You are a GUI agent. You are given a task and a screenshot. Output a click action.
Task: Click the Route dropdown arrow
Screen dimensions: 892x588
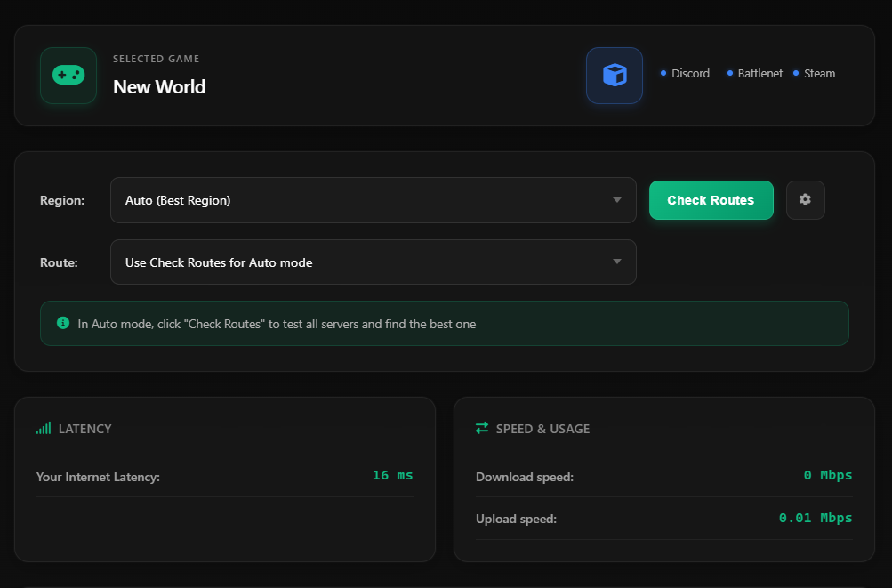(x=616, y=262)
